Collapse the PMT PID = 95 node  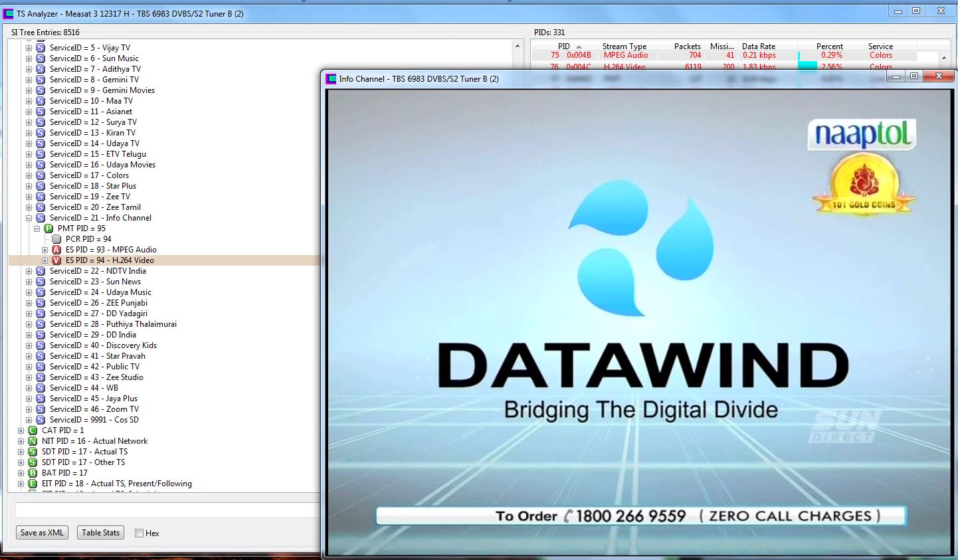click(x=37, y=229)
